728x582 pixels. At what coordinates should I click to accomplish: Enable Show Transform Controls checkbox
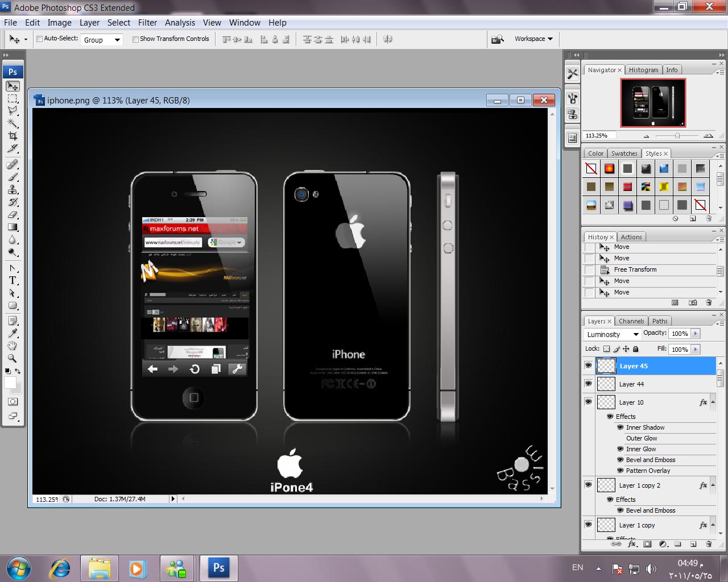(135, 39)
